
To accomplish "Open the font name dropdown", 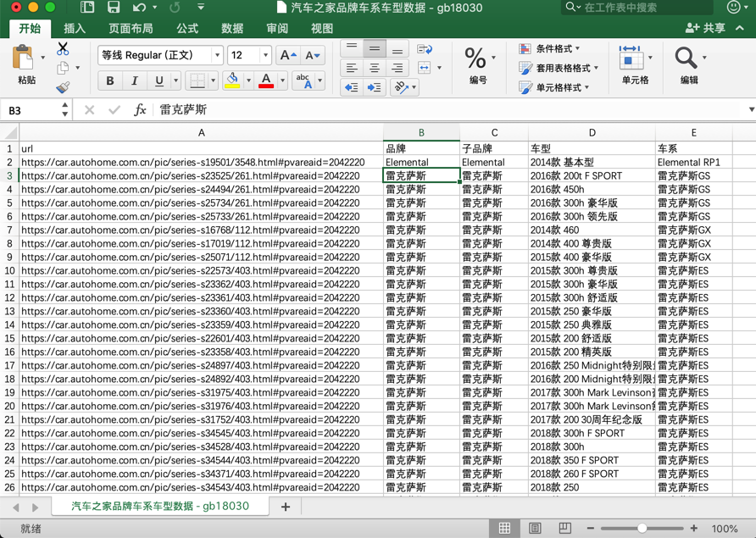I will [218, 55].
